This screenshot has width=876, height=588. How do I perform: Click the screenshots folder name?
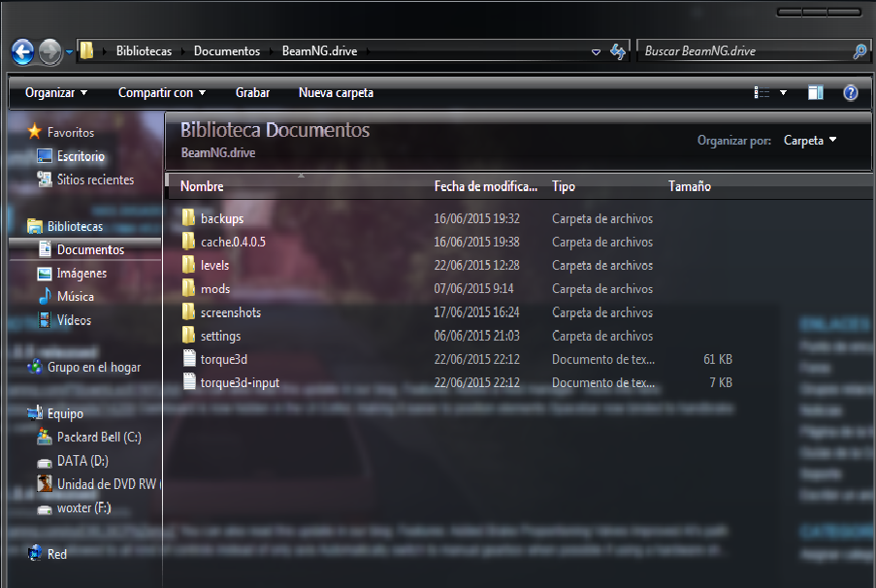231,312
